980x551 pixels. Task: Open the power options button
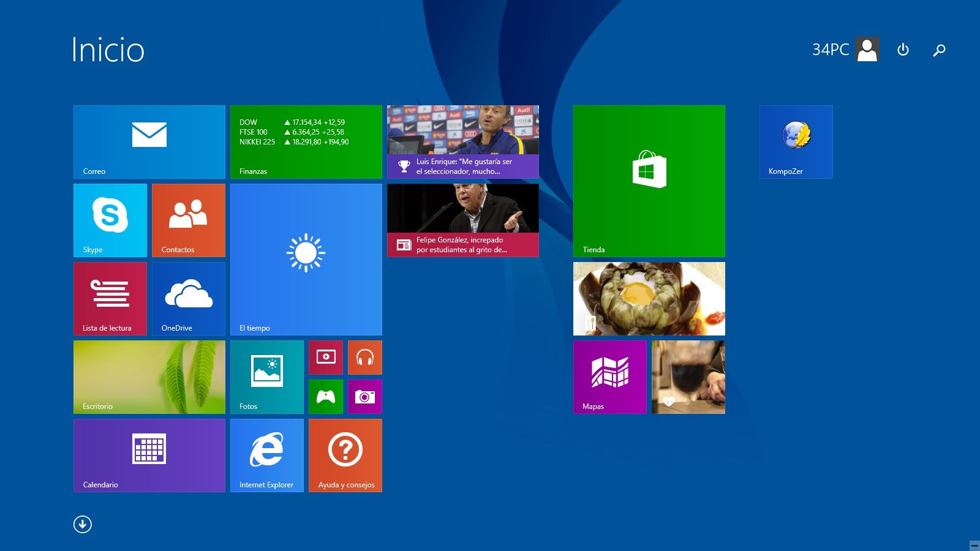point(903,50)
